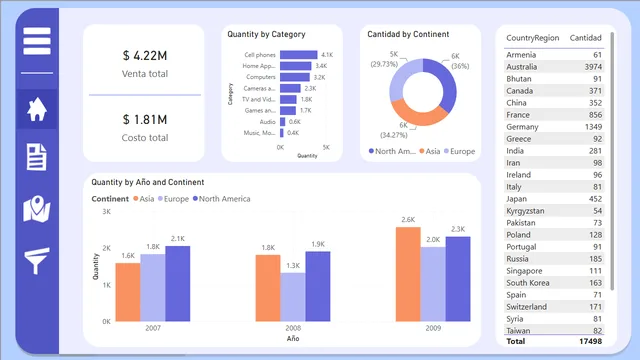This screenshot has width=640, height=360.
Task: Select the 2008 Asia bar labeled 1.8K
Action: click(268, 288)
